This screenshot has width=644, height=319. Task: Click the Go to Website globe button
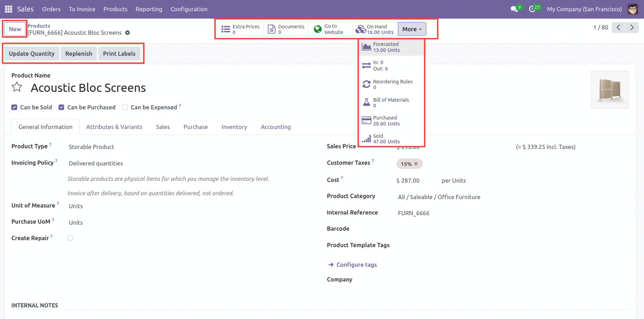point(329,29)
